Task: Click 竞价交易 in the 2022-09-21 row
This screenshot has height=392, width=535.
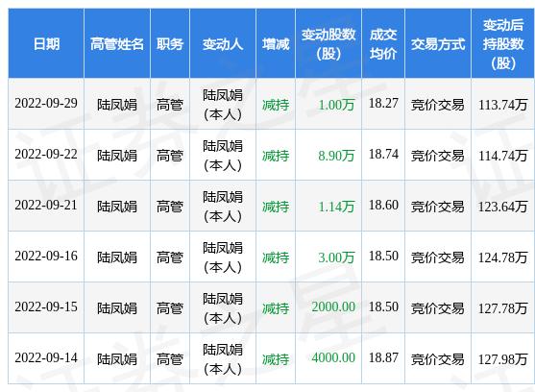Action: coord(438,206)
